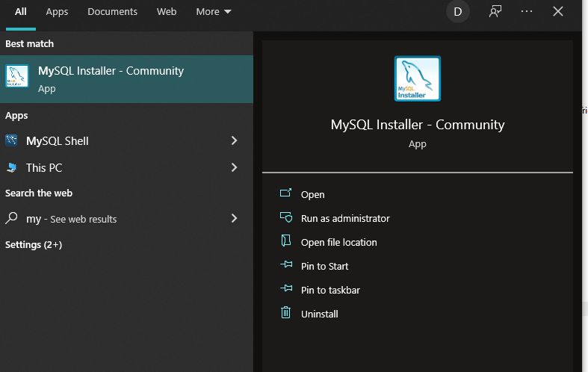The height and width of the screenshot is (372, 588).
Task: Choose Pin to Start
Action: [324, 266]
